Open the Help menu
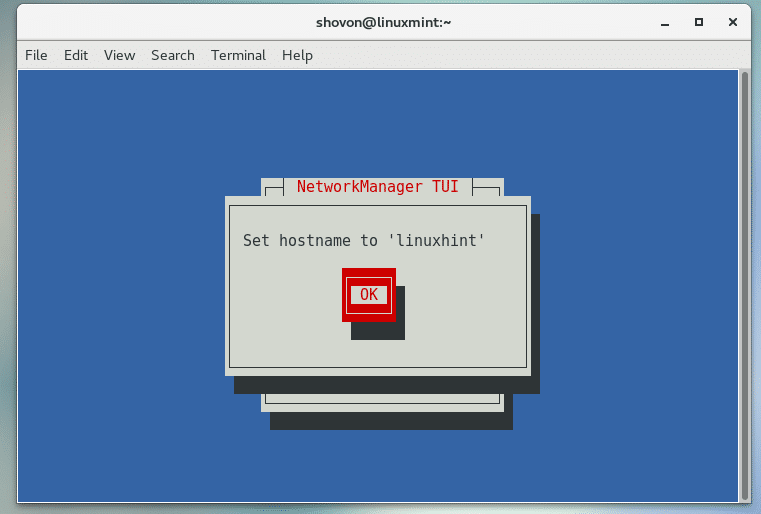Viewport: 761px width, 514px height. point(298,55)
